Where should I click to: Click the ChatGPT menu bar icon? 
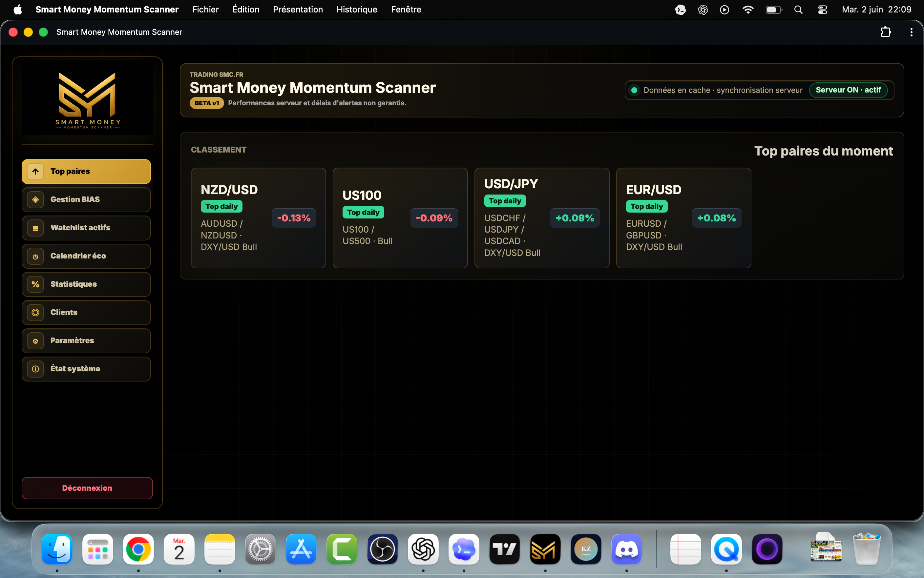tap(703, 10)
